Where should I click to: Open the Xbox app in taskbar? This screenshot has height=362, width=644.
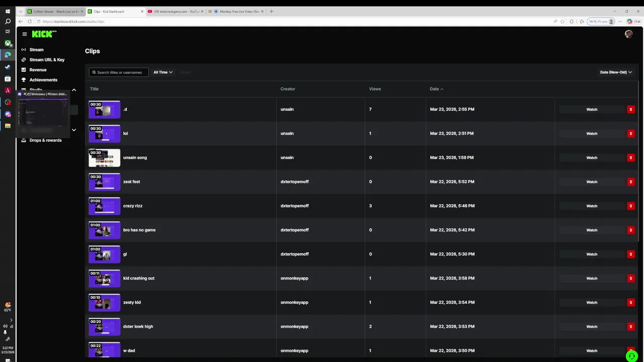click(x=8, y=43)
